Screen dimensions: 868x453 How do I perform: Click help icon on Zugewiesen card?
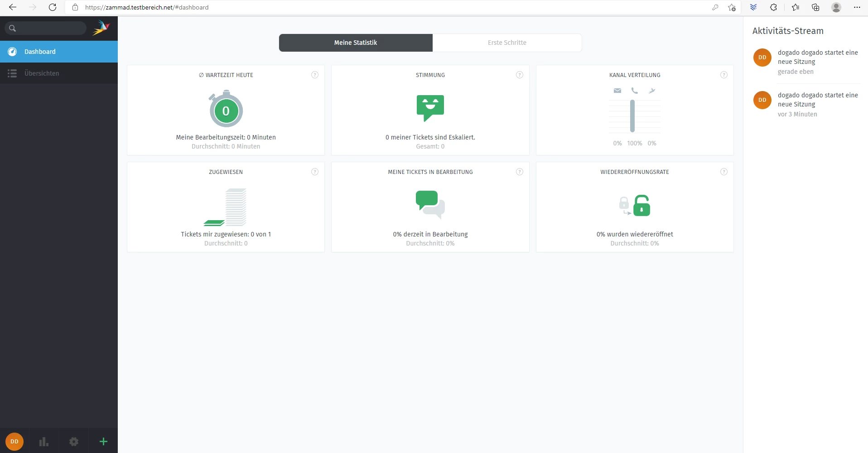coord(315,172)
